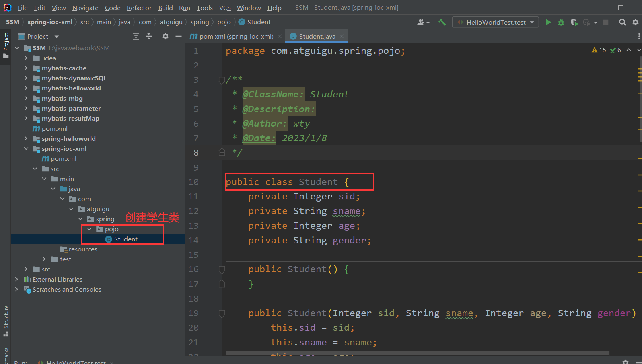Click the Search Everywhere magnifier icon
Viewport: 642px width, 364px height.
click(x=622, y=22)
